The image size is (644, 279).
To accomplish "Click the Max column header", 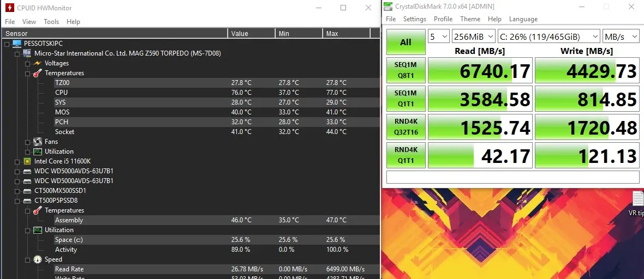I will click(346, 33).
